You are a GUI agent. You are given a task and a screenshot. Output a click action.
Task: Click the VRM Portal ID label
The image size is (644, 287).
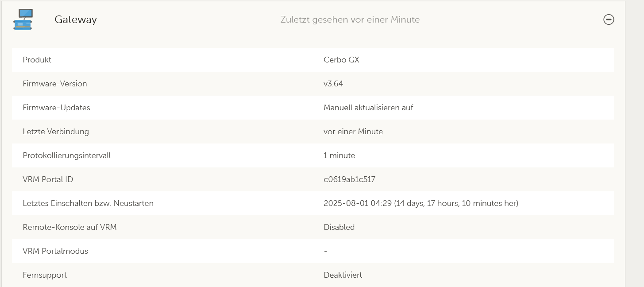click(x=48, y=179)
